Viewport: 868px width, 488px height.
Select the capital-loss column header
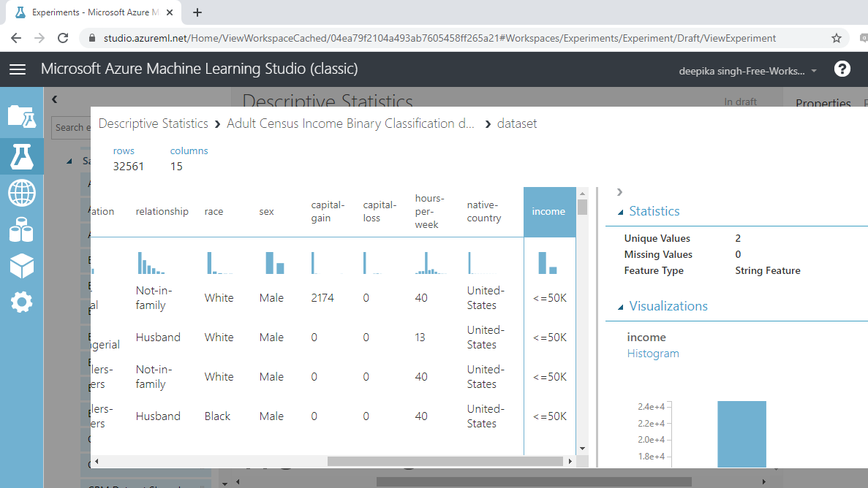tap(380, 211)
